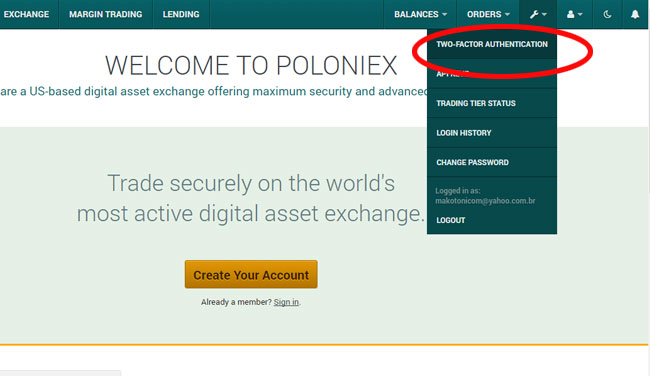Expand the Balances dropdown
650x376 pixels.
click(420, 15)
